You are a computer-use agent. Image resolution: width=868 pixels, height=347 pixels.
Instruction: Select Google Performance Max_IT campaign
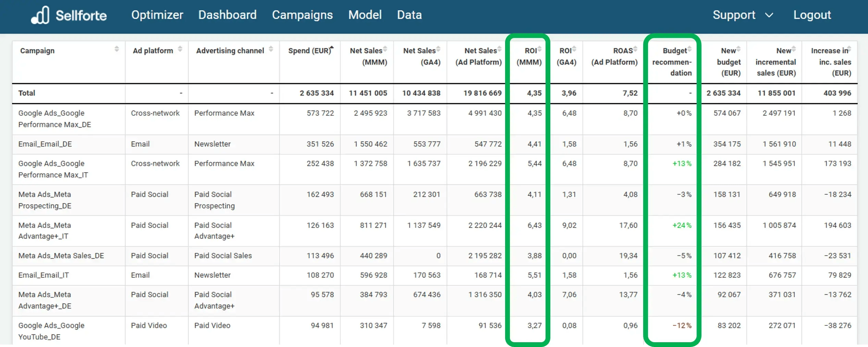click(53, 169)
